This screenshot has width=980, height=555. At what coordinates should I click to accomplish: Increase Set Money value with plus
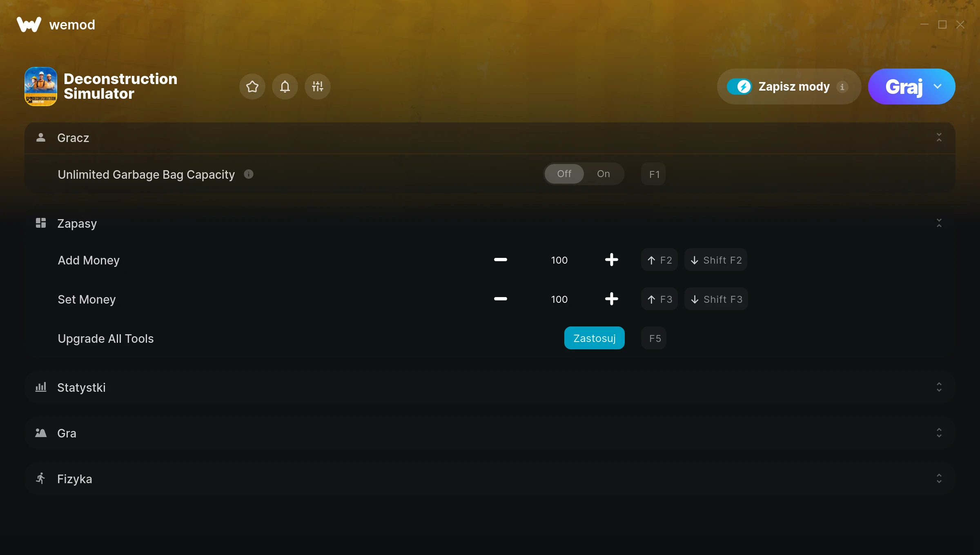click(x=611, y=299)
